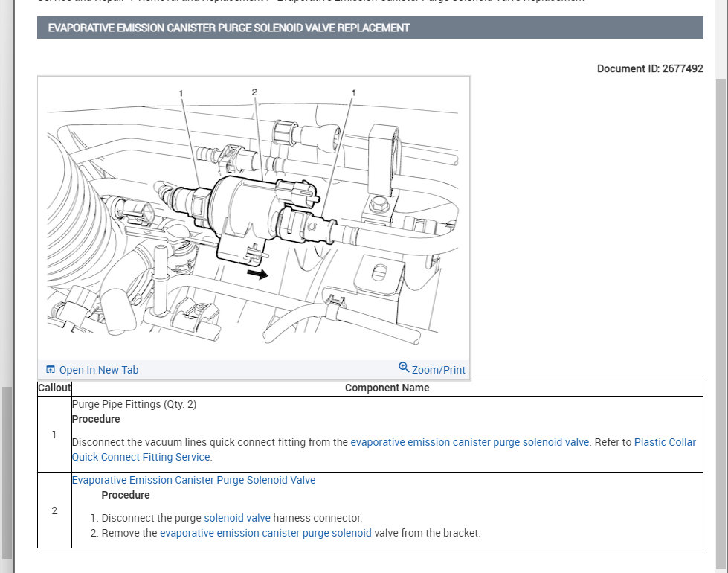This screenshot has width=728, height=573.
Task: Open the diagram via Open In New Tab link
Action: pyautogui.click(x=98, y=370)
